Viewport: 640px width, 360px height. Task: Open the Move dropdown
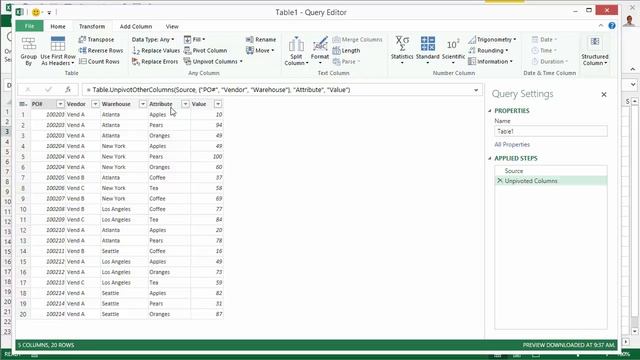pos(260,51)
